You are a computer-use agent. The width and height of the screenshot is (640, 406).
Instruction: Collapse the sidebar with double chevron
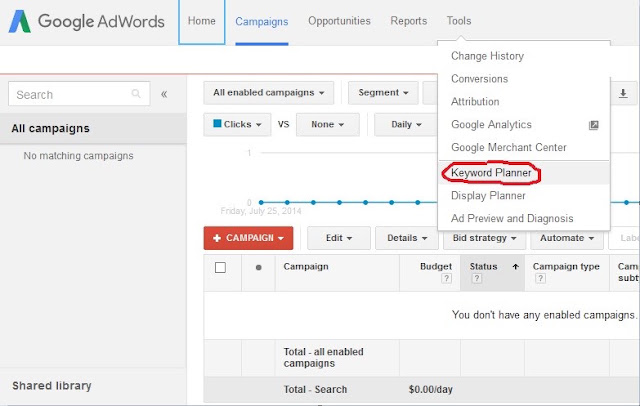tap(164, 94)
